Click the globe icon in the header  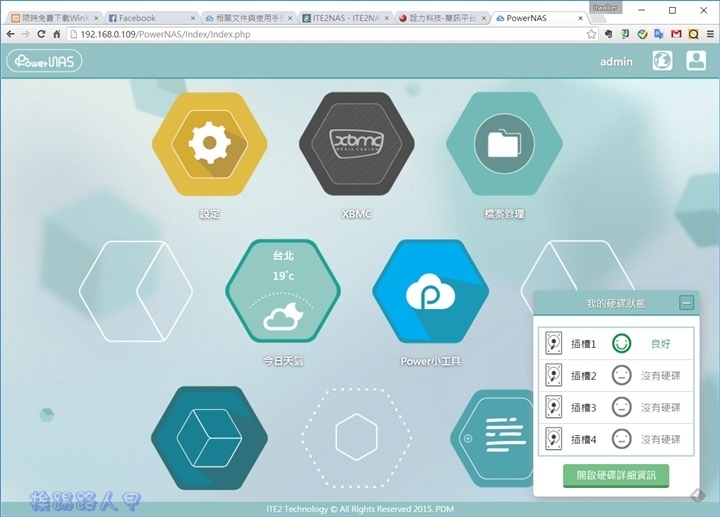tap(662, 61)
